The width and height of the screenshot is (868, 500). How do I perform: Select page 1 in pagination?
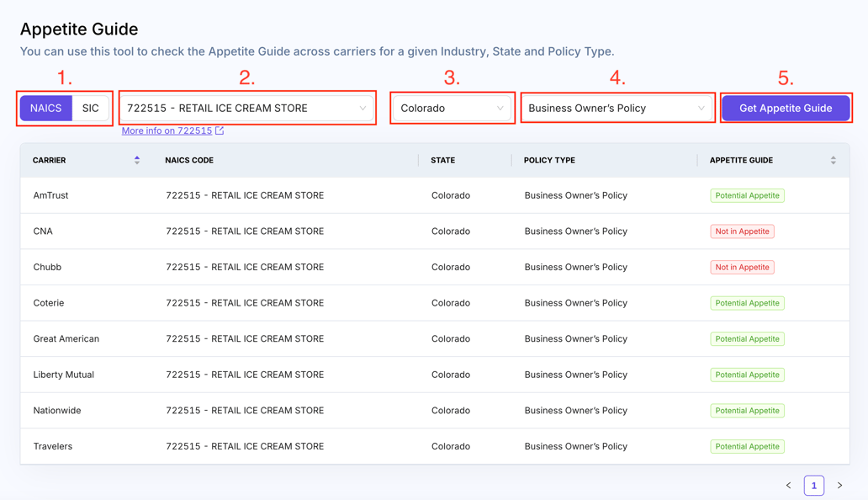coord(813,486)
